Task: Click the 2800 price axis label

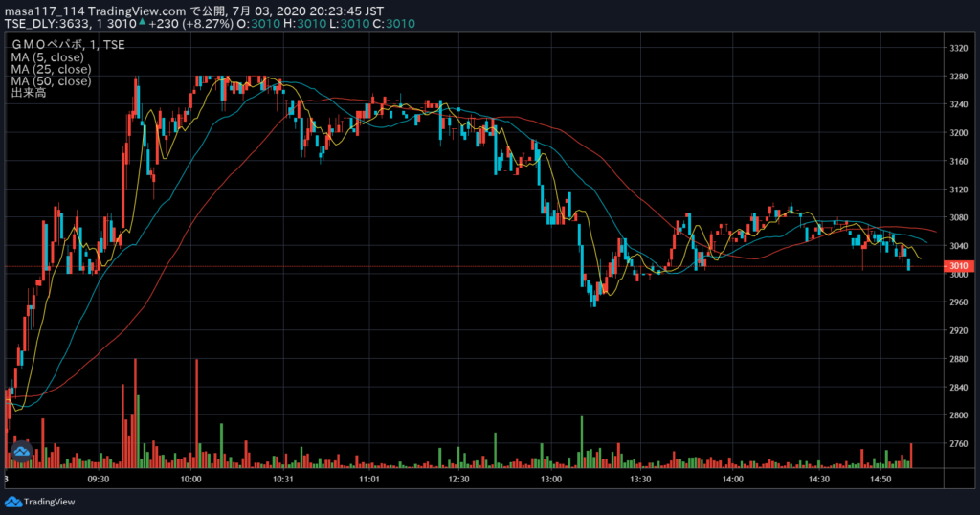Action: pos(959,415)
